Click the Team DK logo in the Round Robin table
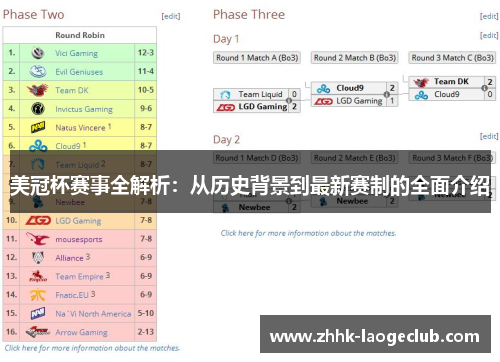The height and width of the screenshot is (362, 500). 37,90
